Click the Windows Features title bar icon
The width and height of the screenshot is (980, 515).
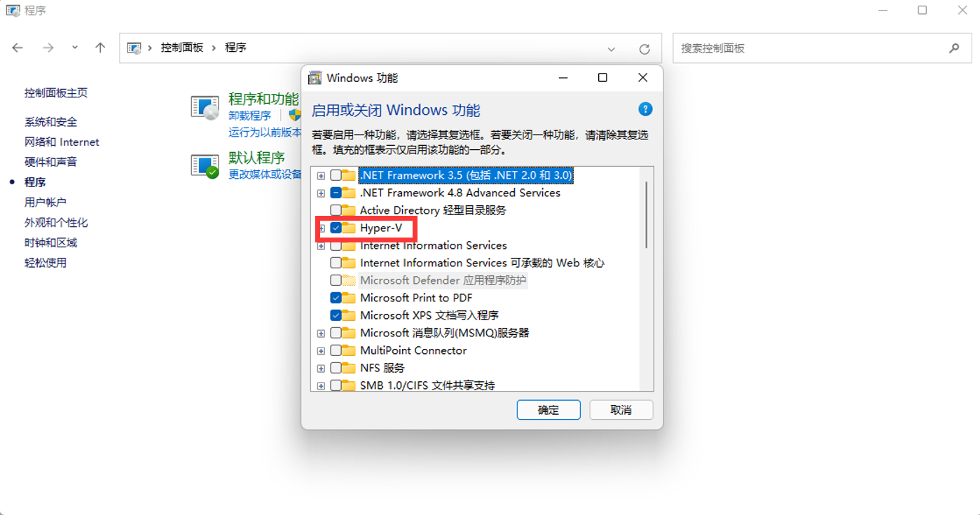316,78
